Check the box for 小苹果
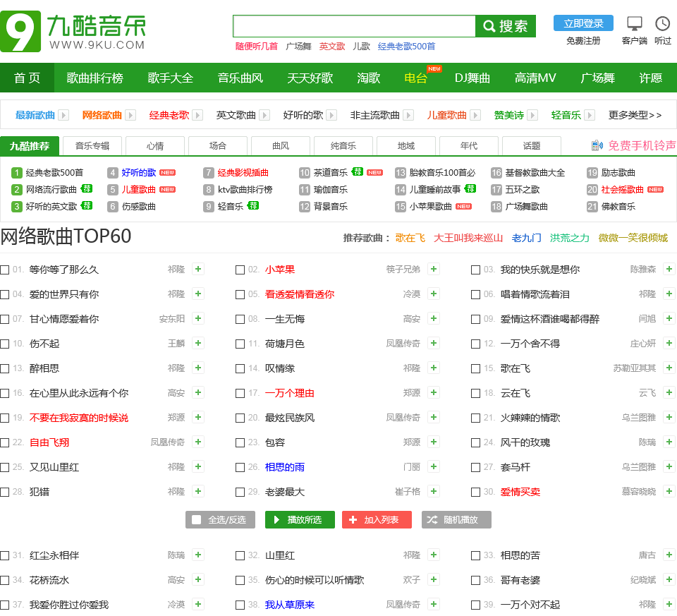The width and height of the screenshot is (677, 616). click(x=240, y=270)
